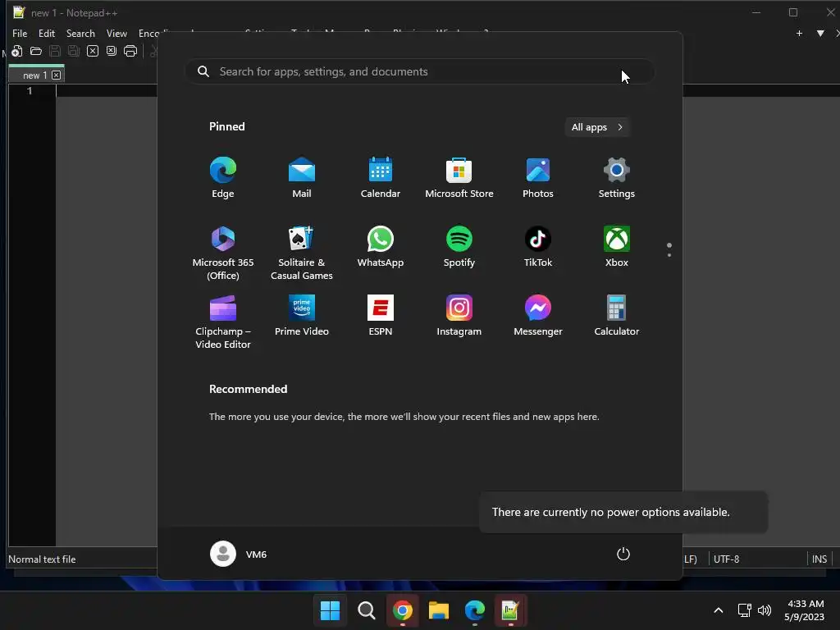Open Chrome from the taskbar
Image resolution: width=840 pixels, height=630 pixels.
tap(402, 610)
